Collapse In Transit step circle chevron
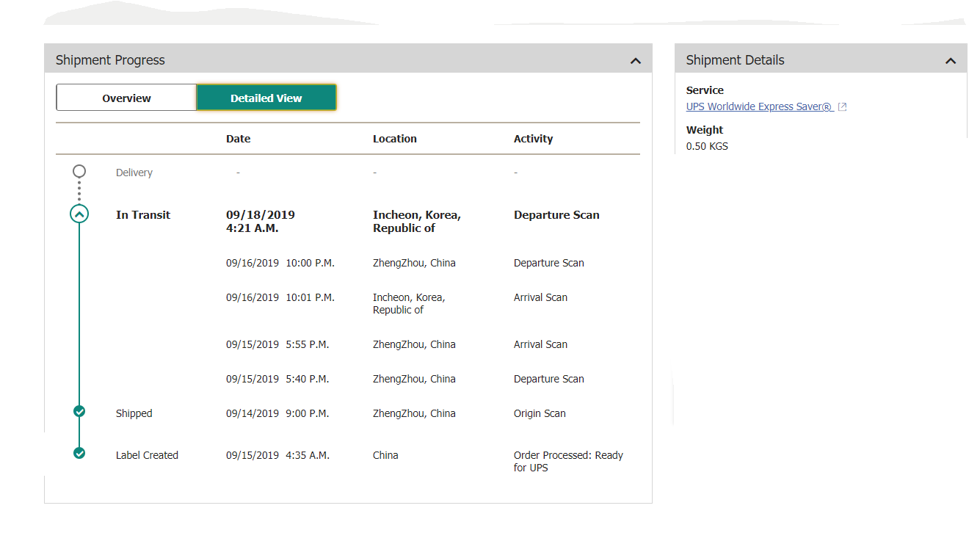 [x=79, y=214]
